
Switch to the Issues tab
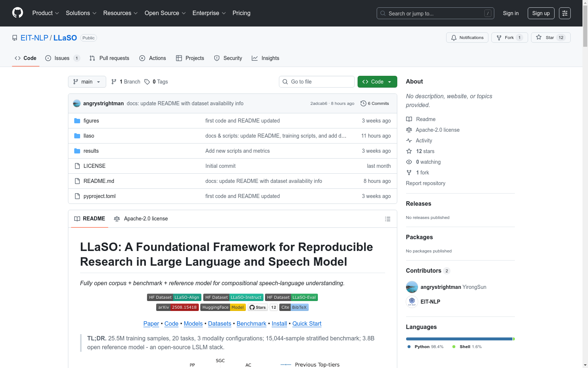[62, 58]
